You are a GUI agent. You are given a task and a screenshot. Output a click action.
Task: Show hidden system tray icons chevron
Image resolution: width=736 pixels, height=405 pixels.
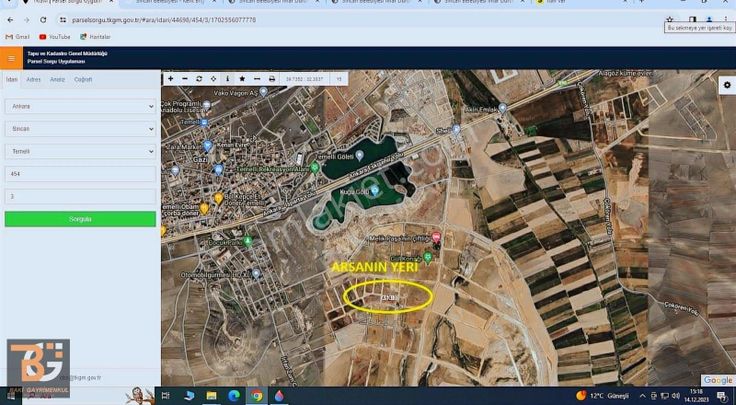pos(643,396)
